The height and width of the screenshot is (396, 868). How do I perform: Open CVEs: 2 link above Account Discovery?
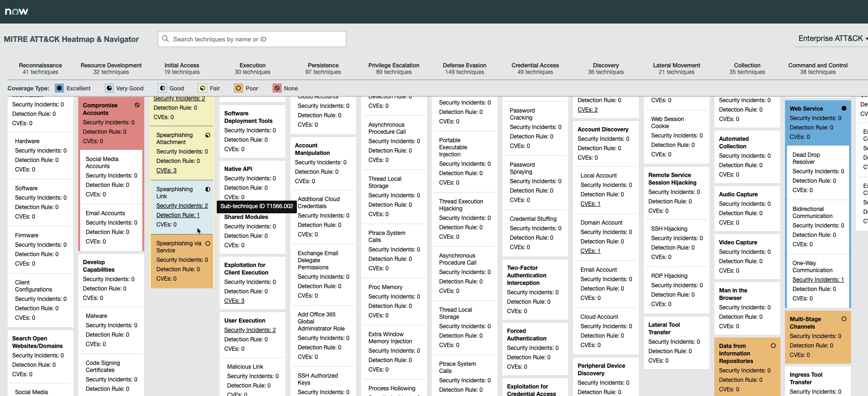point(588,110)
